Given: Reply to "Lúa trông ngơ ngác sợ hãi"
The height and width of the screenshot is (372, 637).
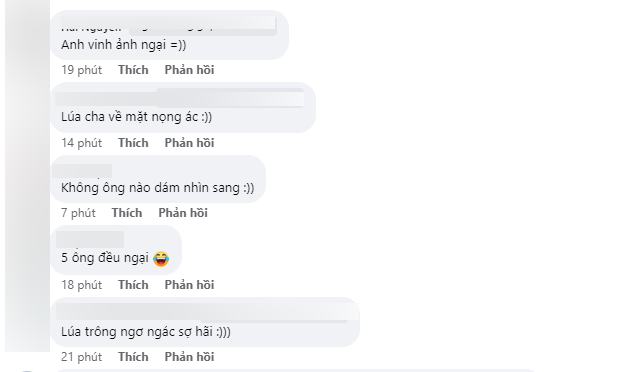Looking at the screenshot, I should tap(189, 357).
